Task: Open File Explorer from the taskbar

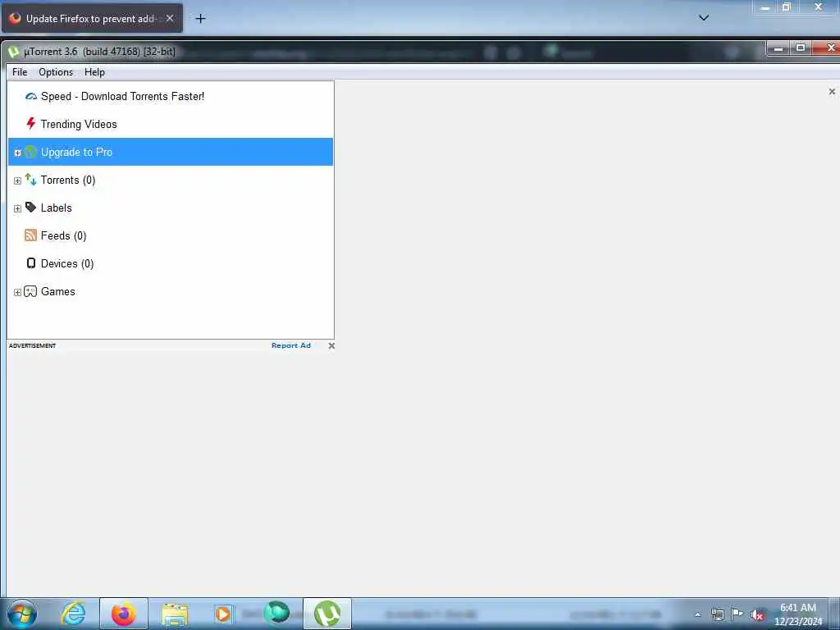Action: pyautogui.click(x=175, y=614)
